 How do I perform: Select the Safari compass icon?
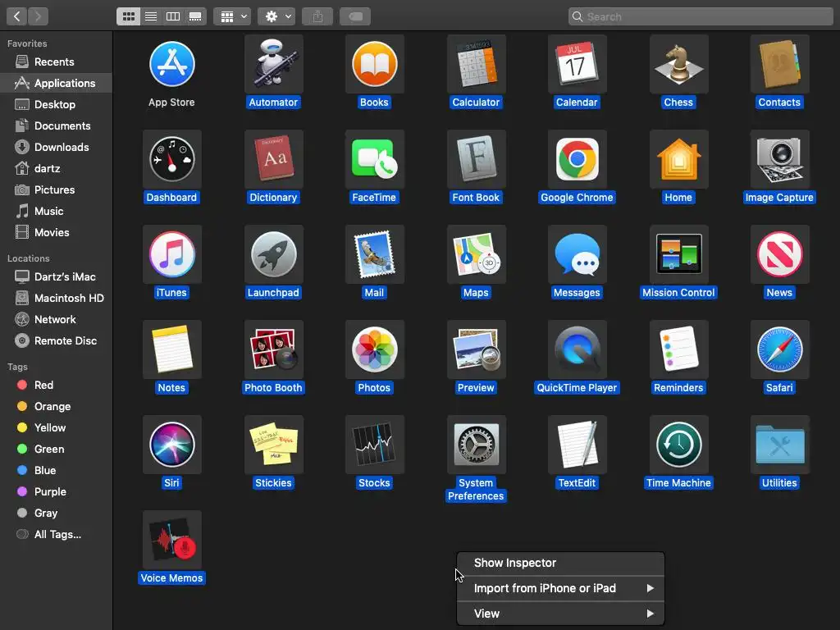pos(779,349)
